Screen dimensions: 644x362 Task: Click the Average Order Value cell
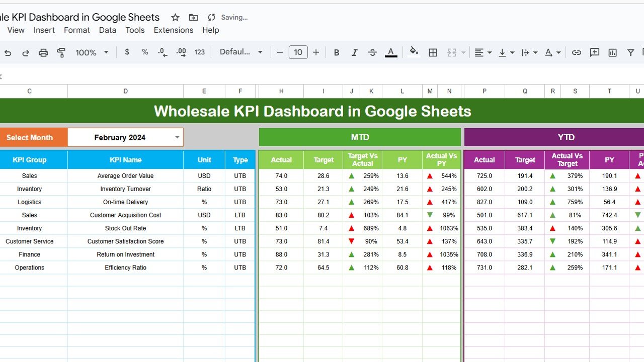click(125, 176)
